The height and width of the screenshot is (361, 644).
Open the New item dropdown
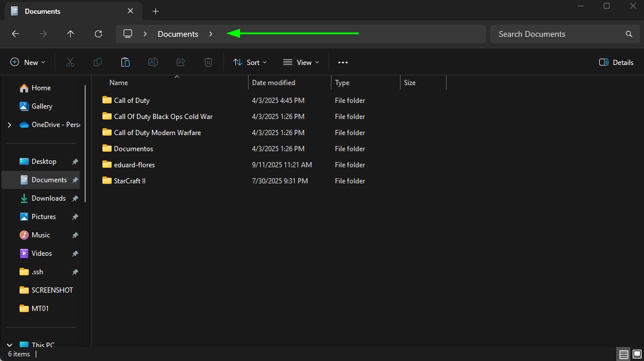[x=28, y=62]
